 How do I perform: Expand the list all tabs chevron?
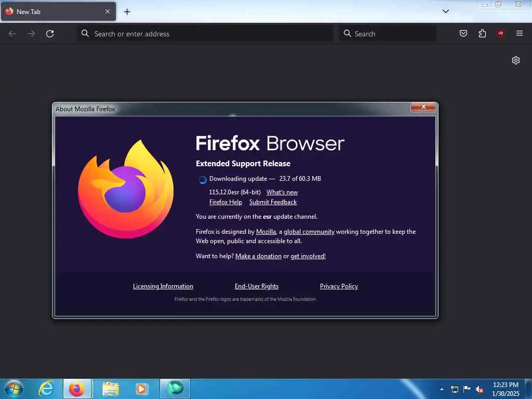tap(446, 11)
